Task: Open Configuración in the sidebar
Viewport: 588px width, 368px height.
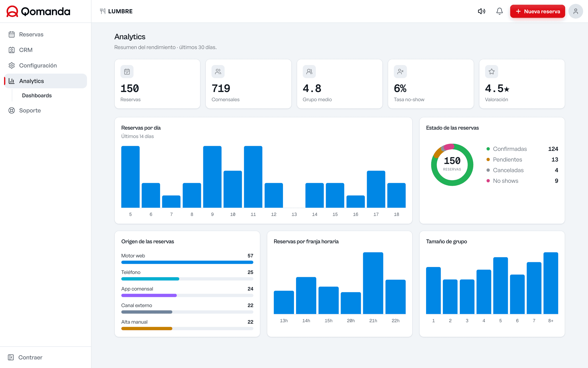Action: [45, 66]
